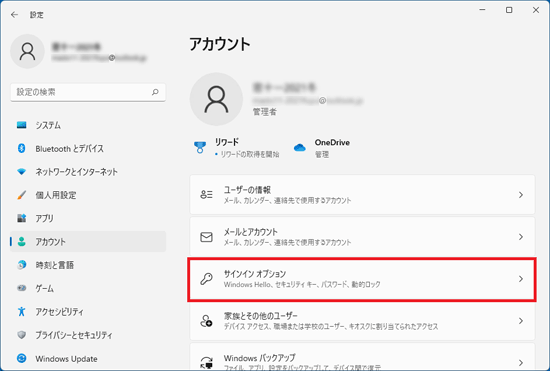Expand メールとアカウント chevron
This screenshot has width=550, height=371.
click(521, 237)
